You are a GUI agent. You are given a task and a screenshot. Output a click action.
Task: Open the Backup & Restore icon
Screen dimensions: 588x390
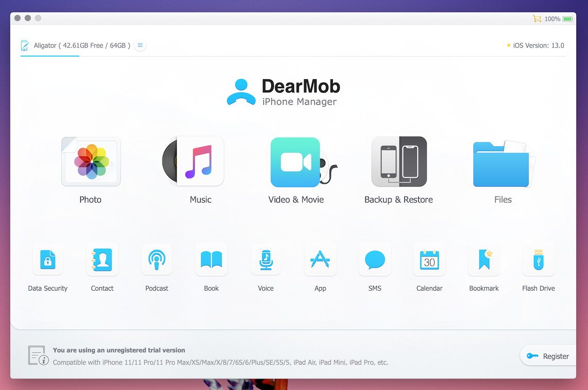pyautogui.click(x=399, y=162)
